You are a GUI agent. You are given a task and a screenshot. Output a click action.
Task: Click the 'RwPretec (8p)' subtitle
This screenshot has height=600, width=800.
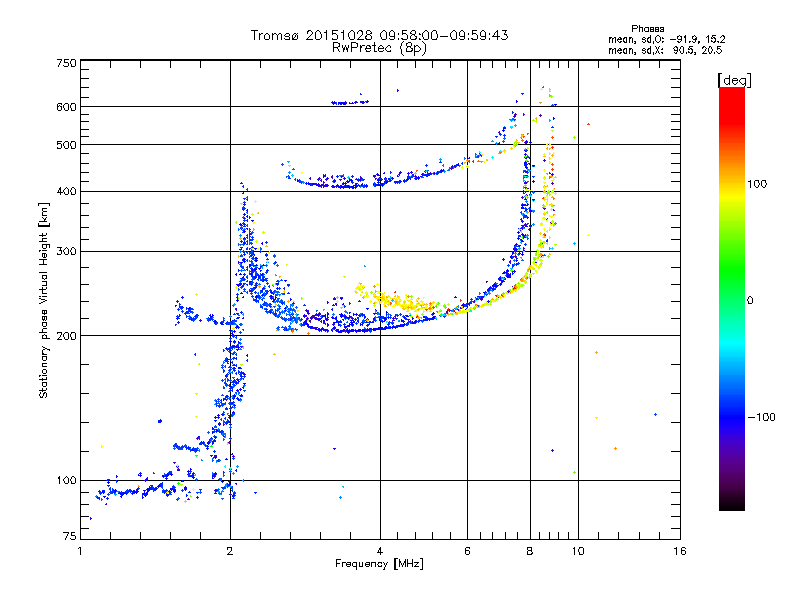tap(379, 48)
